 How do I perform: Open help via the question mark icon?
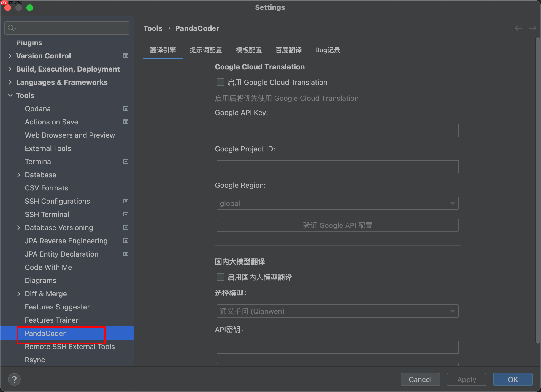[14, 379]
